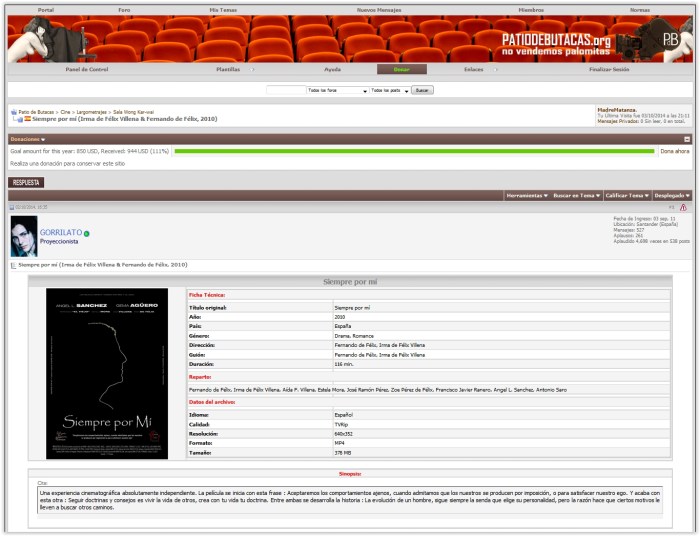This screenshot has height=536, width=700.
Task: Click the small post icon before 'Siempre por mí' title
Action: click(x=13, y=266)
